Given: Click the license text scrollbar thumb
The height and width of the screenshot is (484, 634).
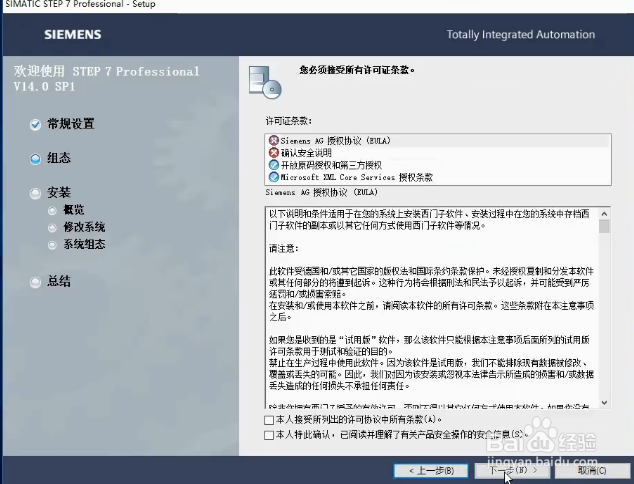Looking at the screenshot, I should pyautogui.click(x=604, y=227).
